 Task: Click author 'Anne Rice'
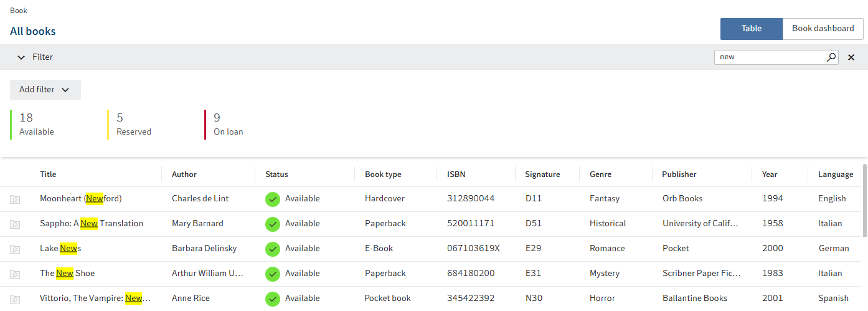coord(191,299)
